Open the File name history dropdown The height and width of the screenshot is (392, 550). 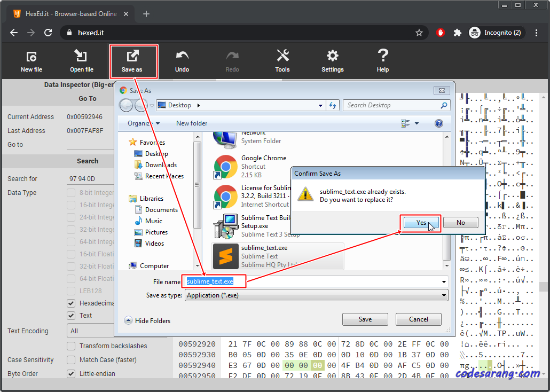pos(444,282)
